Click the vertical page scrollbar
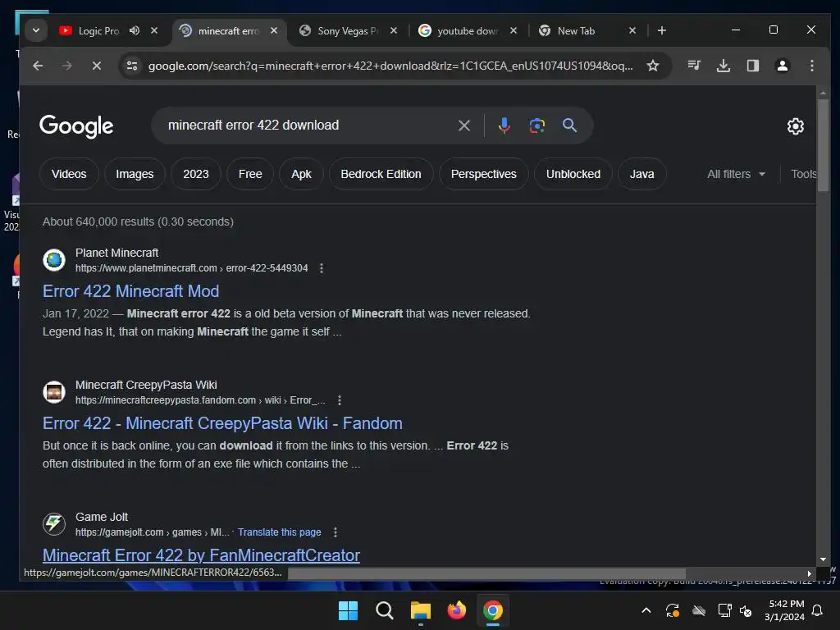 pyautogui.click(x=823, y=144)
